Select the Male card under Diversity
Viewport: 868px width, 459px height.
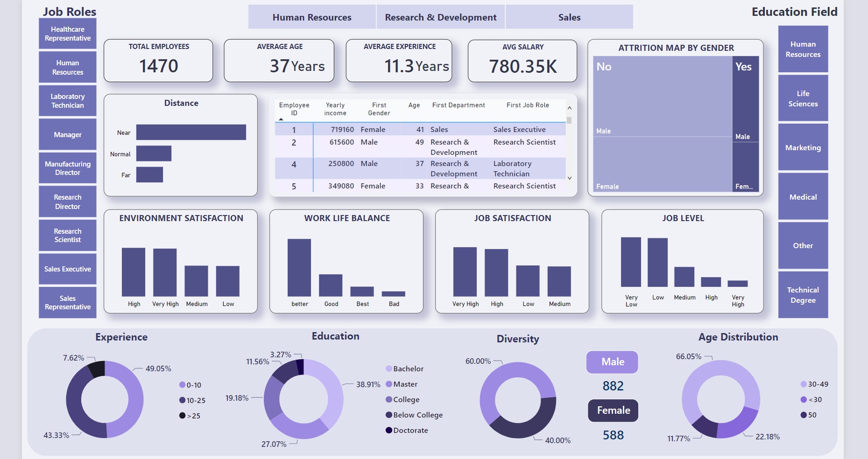click(612, 362)
